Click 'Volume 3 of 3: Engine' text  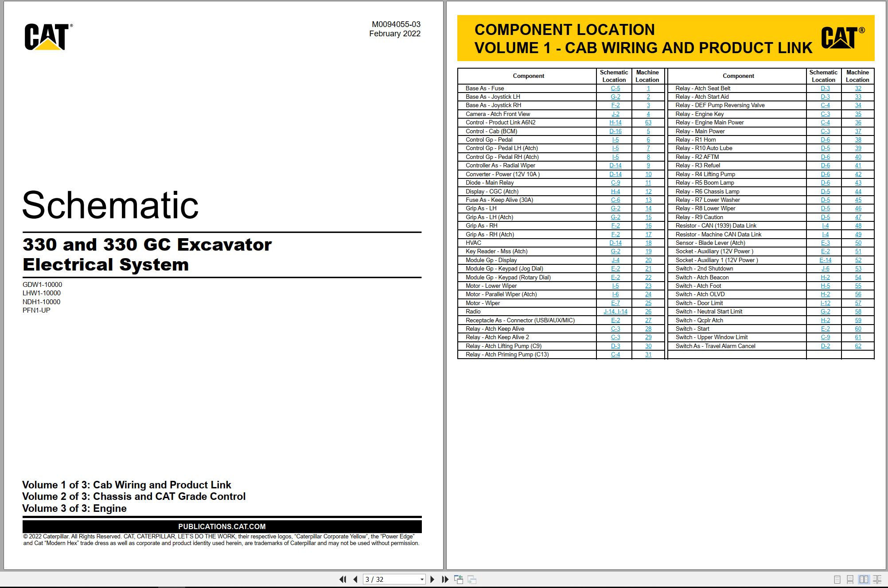pos(74,508)
